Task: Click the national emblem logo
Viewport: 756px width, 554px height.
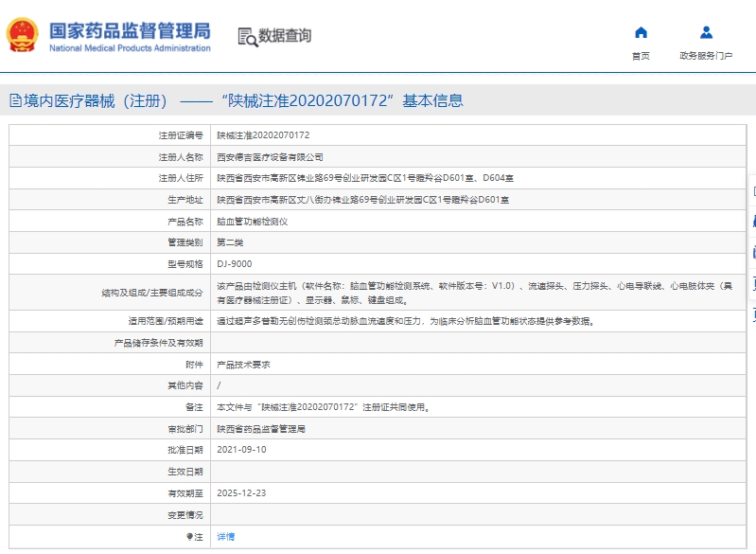Action: (23, 35)
